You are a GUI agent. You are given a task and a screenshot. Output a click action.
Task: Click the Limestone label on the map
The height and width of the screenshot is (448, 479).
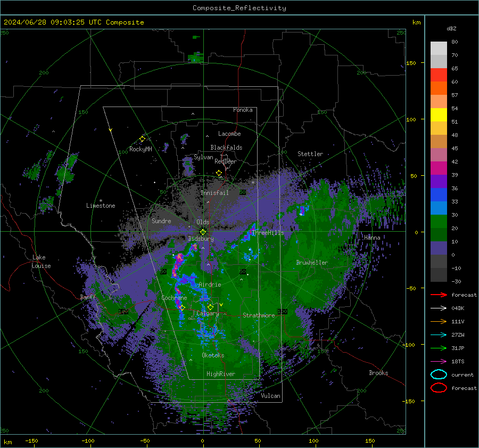pos(101,206)
